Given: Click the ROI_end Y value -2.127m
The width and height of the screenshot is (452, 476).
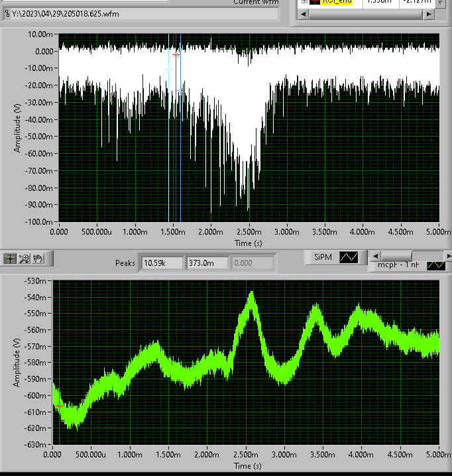Looking at the screenshot, I should pos(417,1).
